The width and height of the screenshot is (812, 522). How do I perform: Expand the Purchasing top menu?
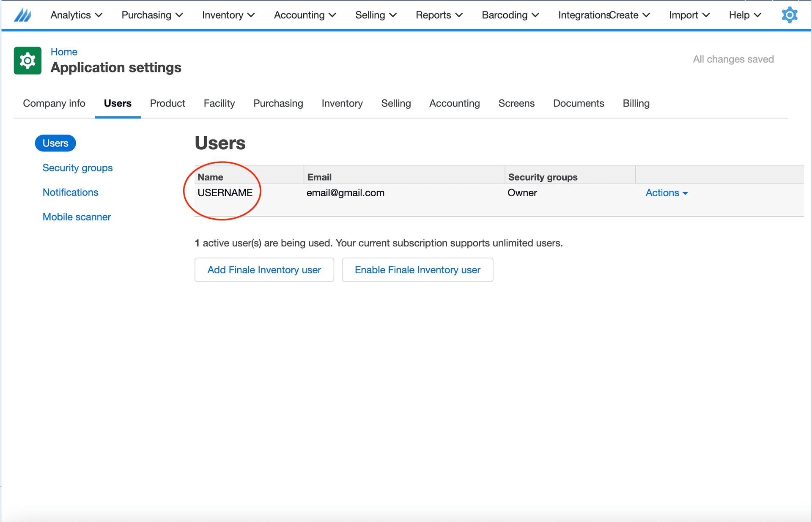tap(152, 15)
